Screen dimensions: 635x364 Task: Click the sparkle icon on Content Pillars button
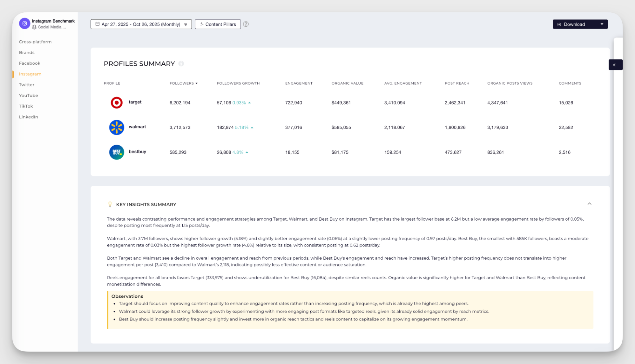coord(202,24)
